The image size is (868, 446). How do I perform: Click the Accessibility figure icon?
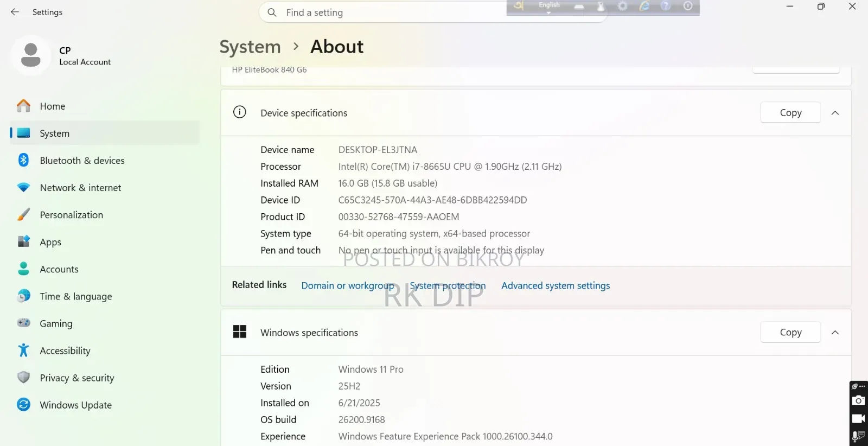23,350
